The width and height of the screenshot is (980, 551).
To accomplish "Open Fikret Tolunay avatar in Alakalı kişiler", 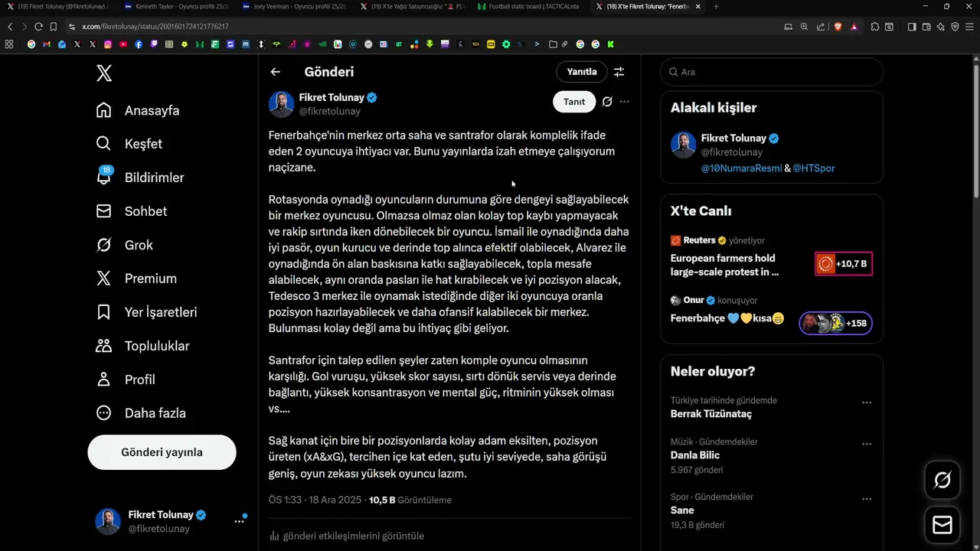I will click(684, 145).
